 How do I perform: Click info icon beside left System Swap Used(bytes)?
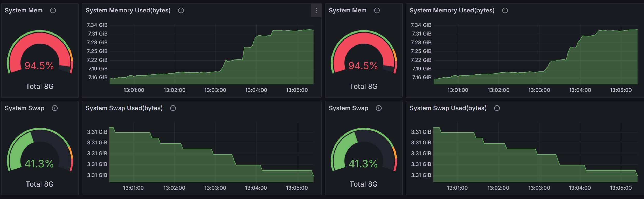point(173,108)
